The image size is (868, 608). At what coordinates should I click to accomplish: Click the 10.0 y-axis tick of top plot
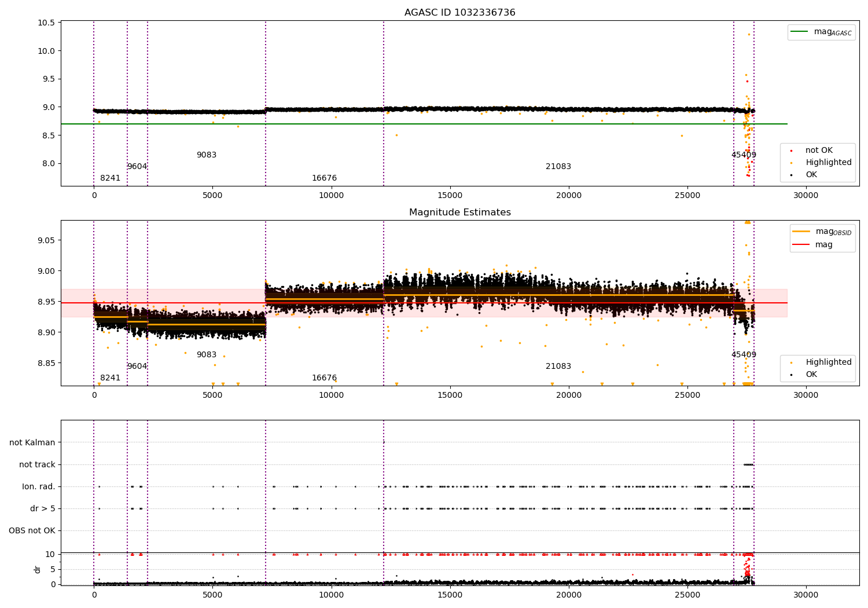47,51
